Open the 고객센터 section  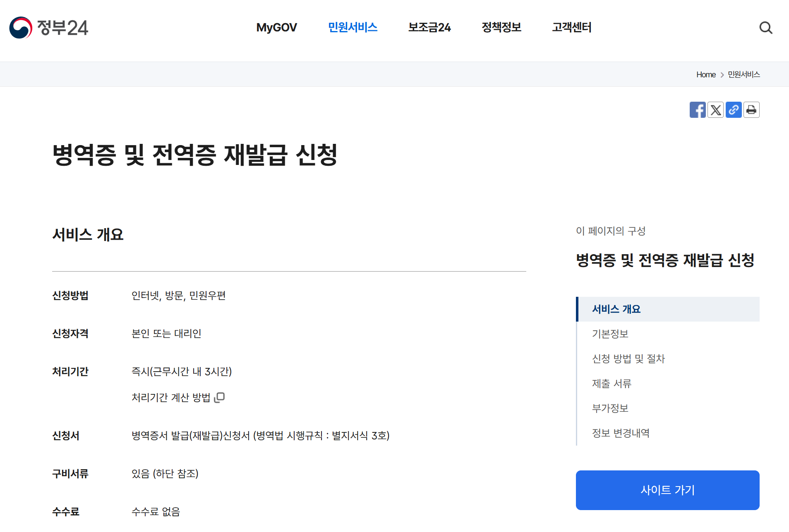tap(571, 28)
